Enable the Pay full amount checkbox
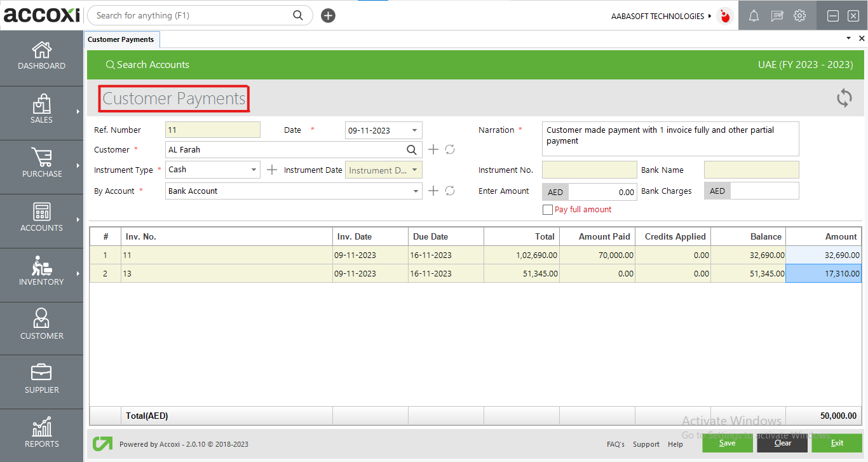Image resolution: width=868 pixels, height=462 pixels. (547, 209)
